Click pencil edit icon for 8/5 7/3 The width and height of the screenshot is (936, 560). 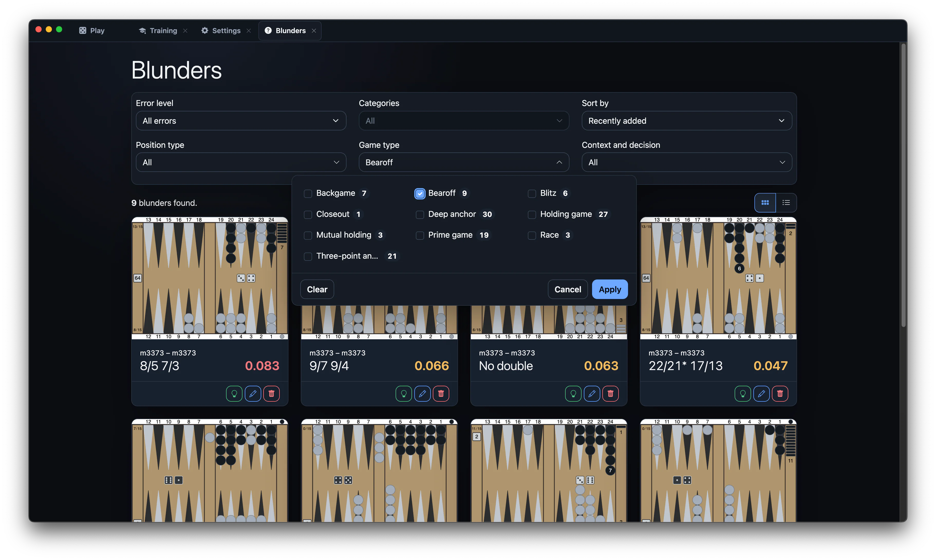point(252,394)
